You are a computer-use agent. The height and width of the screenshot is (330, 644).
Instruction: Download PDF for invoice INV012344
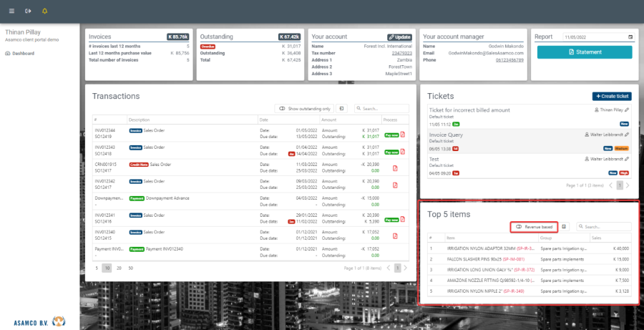[x=403, y=134]
